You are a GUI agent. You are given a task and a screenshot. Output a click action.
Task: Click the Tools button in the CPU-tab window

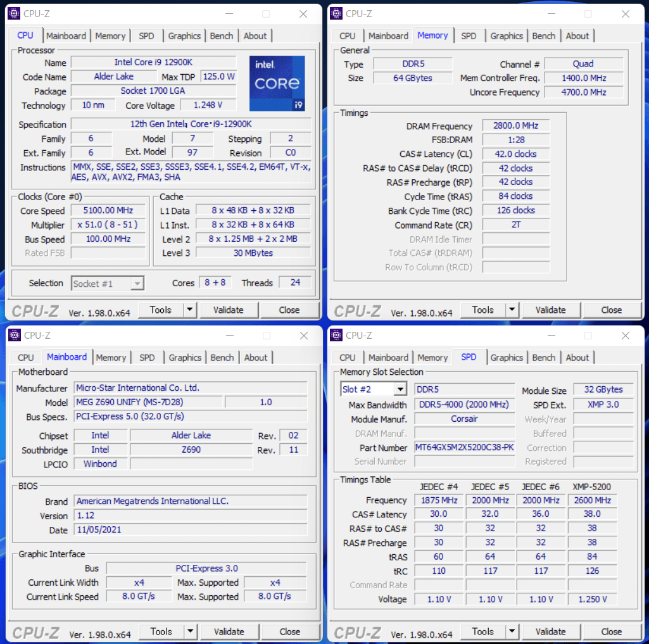pyautogui.click(x=161, y=310)
